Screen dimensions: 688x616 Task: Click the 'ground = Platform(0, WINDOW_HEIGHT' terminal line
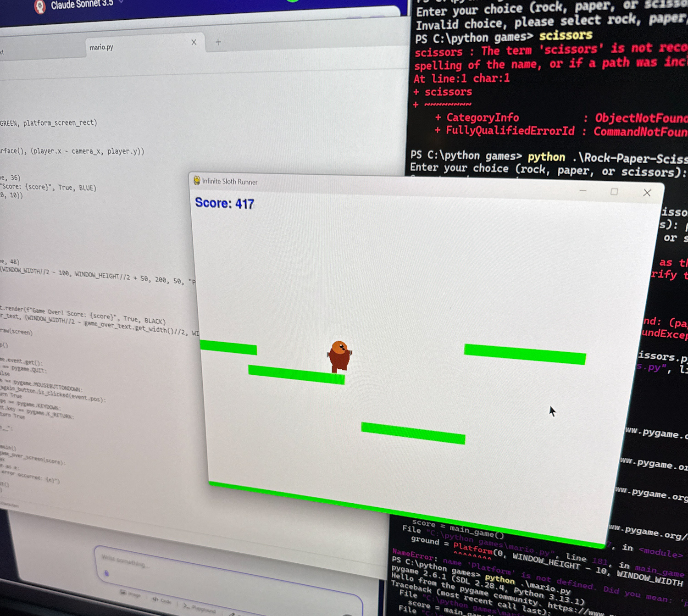547,561
